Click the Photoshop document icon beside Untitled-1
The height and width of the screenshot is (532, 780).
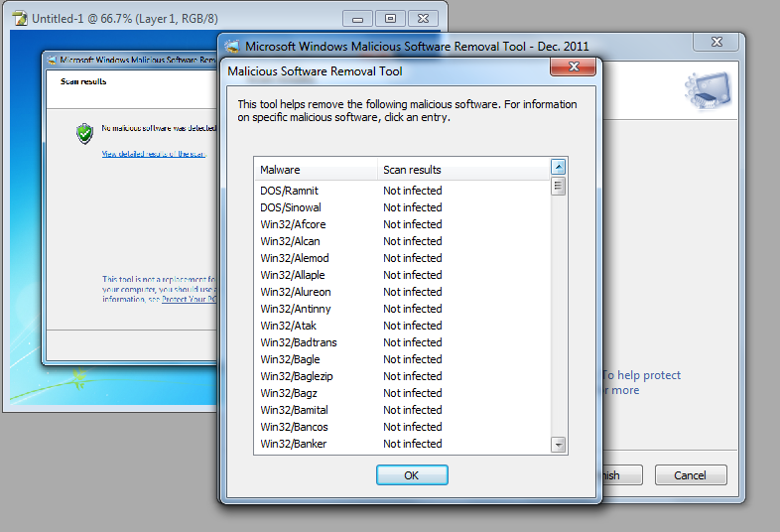click(19, 18)
